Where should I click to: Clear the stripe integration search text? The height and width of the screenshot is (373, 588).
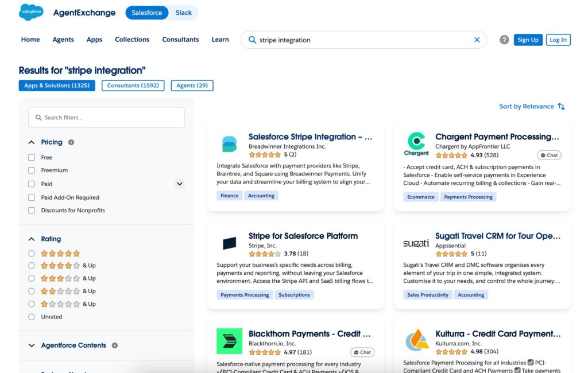point(477,40)
